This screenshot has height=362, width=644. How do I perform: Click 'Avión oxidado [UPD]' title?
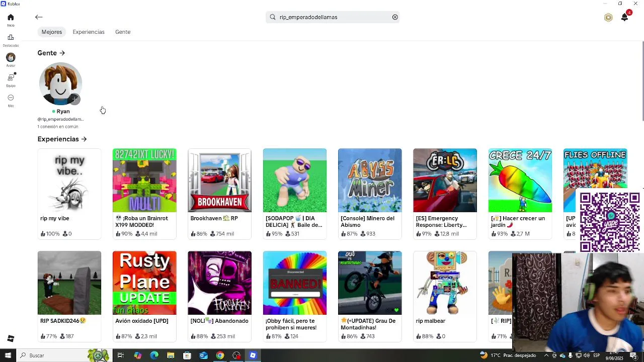pos(142,321)
